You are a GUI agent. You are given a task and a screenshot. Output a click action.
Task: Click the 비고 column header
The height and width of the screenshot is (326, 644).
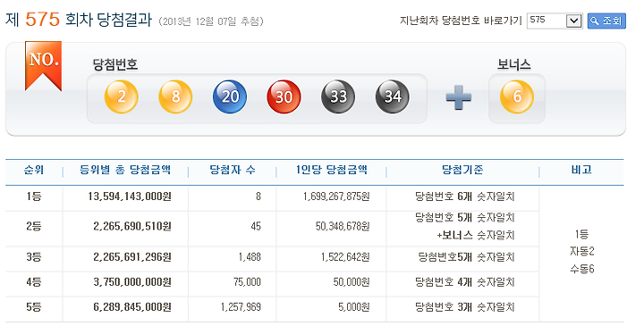click(x=581, y=170)
